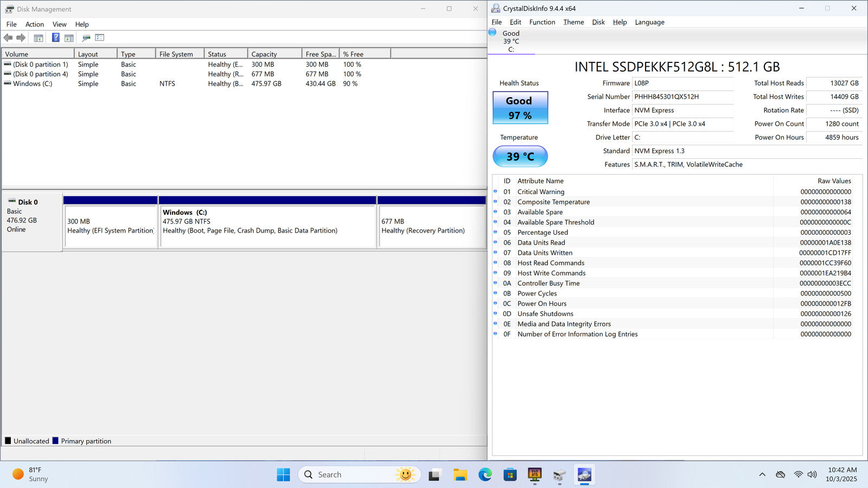Open File Explorer from the taskbar

(x=460, y=475)
